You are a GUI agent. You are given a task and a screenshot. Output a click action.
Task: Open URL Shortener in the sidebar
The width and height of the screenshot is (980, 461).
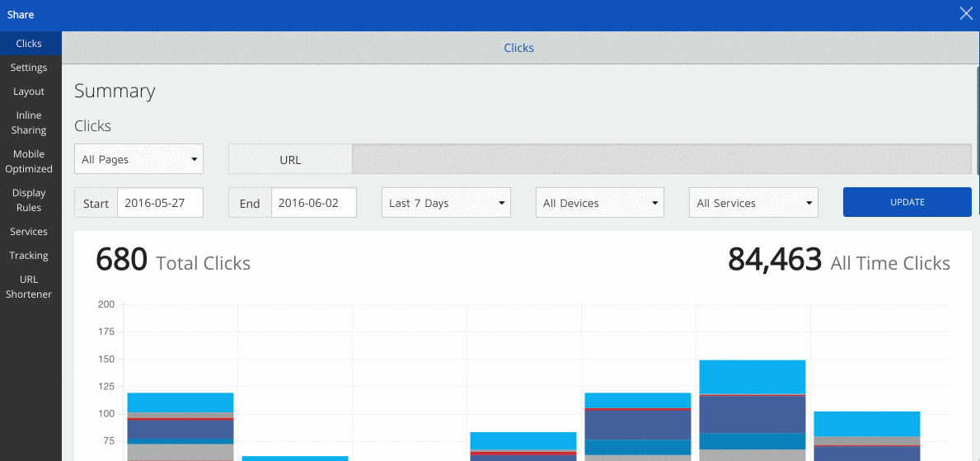[x=30, y=286]
